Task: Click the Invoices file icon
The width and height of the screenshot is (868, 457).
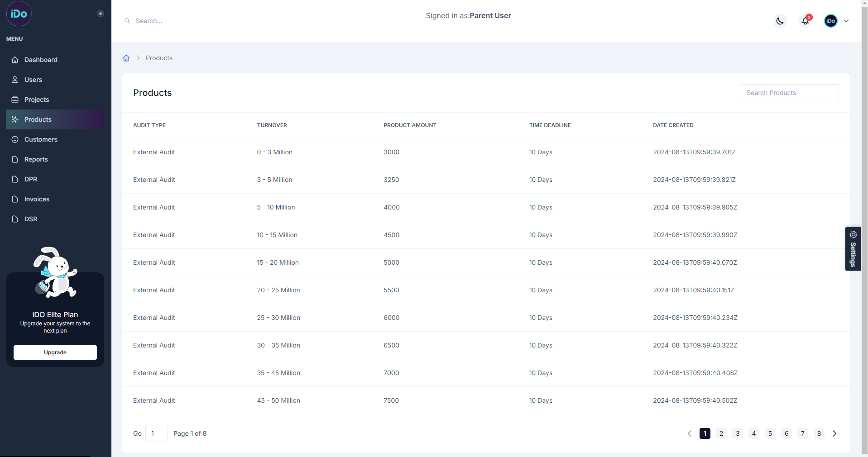Action: click(15, 199)
